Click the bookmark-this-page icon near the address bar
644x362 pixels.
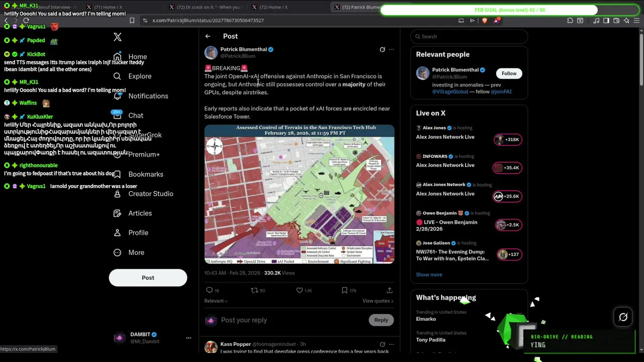(x=132, y=21)
